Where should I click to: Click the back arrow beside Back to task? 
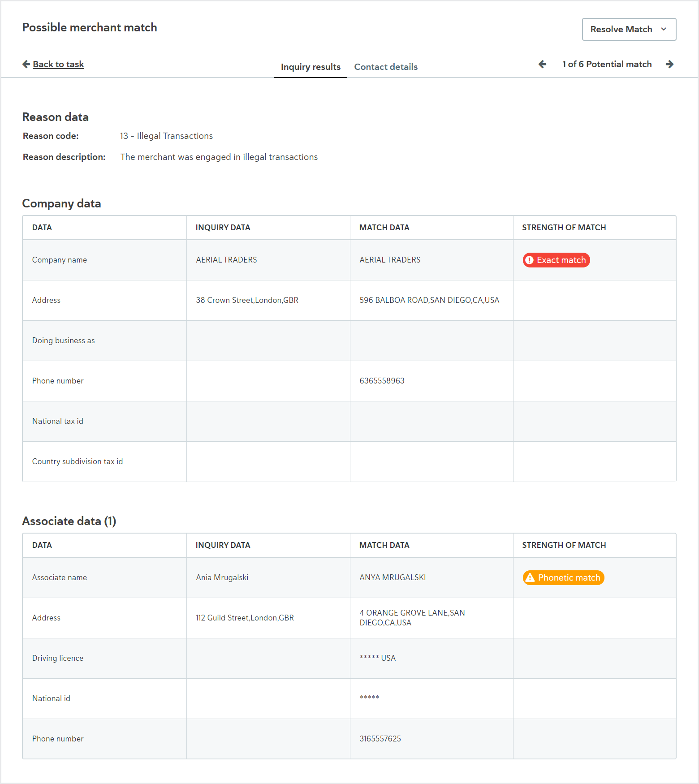tap(26, 64)
